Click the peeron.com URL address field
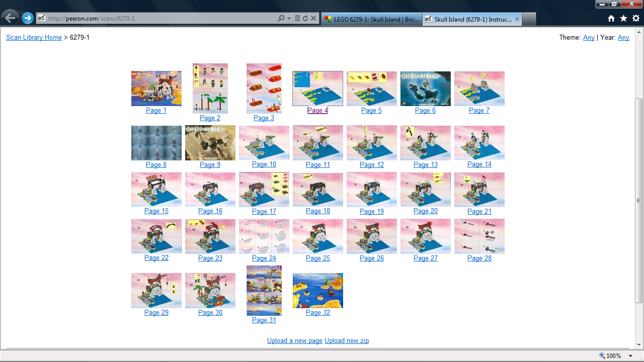The height and width of the screenshot is (362, 644). (156, 19)
